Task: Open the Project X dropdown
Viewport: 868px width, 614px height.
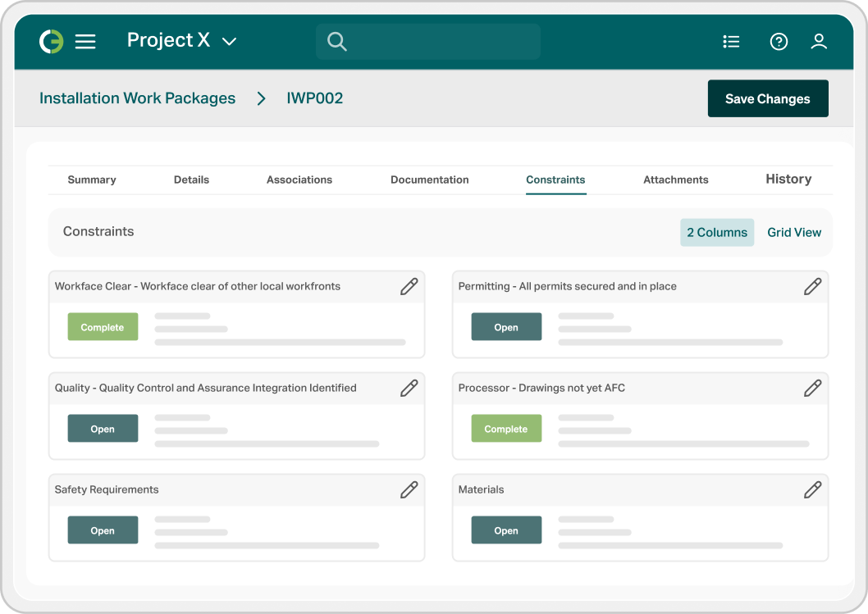Action: [182, 40]
